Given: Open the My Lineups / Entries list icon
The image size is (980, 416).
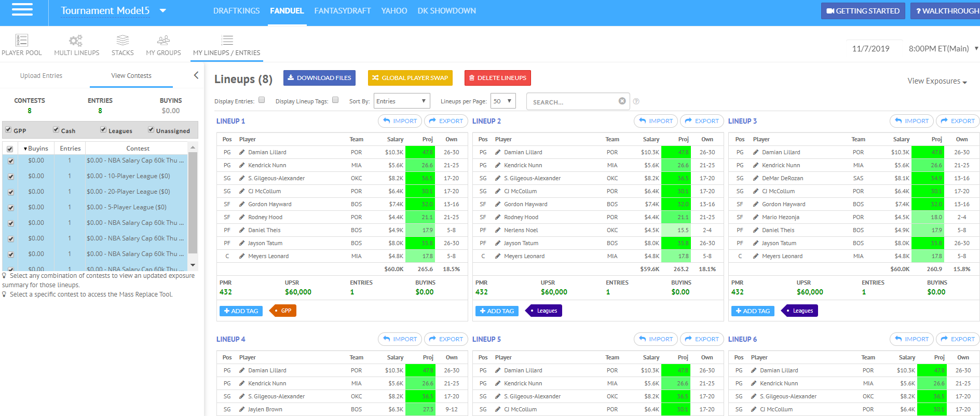Looking at the screenshot, I should tap(227, 40).
